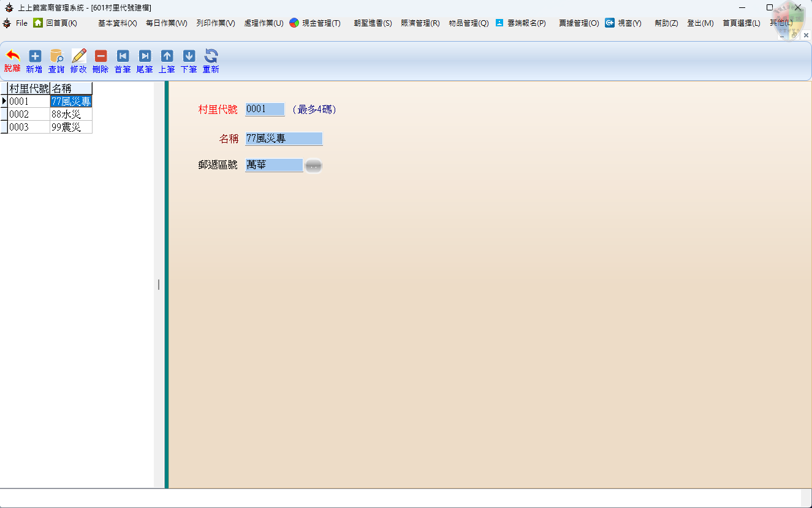Click the 村里代號 column header
This screenshot has height=508, width=812.
29,88
